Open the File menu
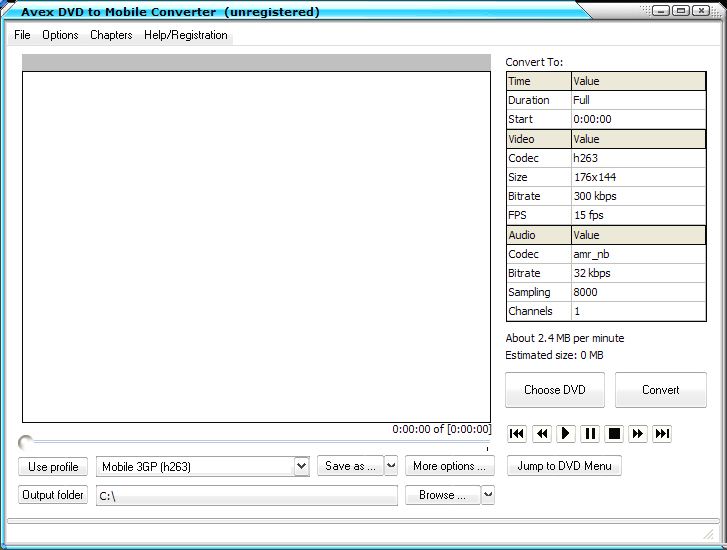 (x=22, y=35)
